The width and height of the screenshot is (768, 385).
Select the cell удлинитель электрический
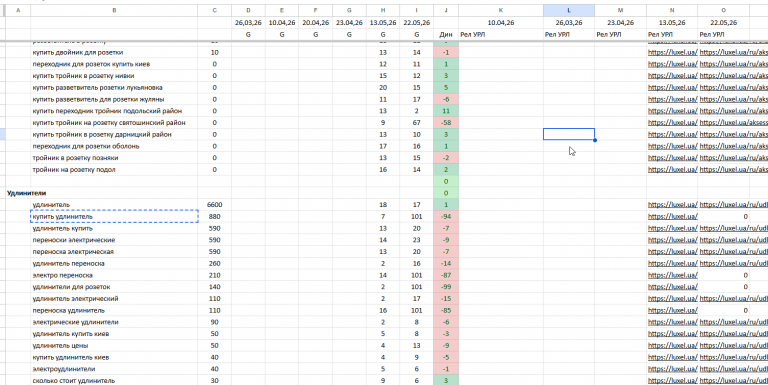(x=114, y=299)
